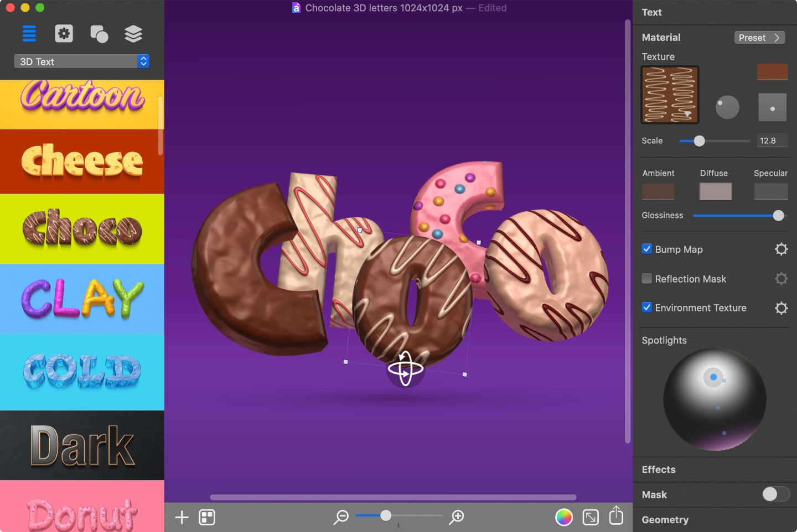Switch to the Effects section
This screenshot has height=532, width=797.
coord(659,470)
